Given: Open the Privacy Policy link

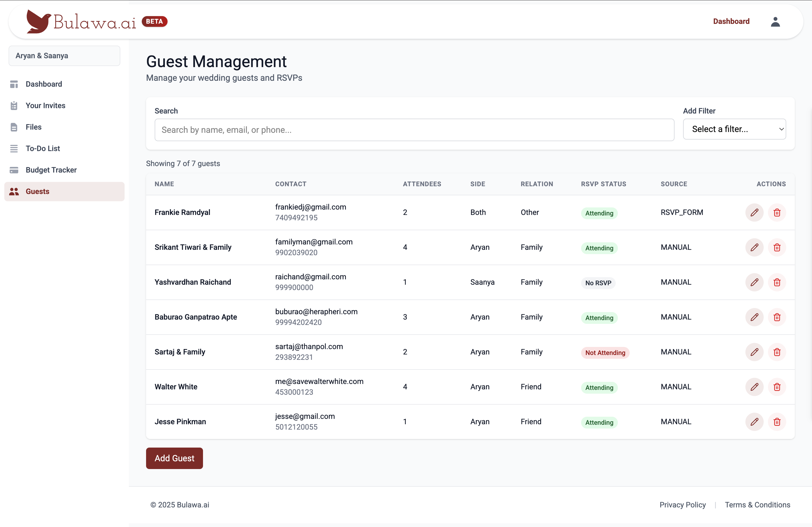Looking at the screenshot, I should tap(682, 504).
